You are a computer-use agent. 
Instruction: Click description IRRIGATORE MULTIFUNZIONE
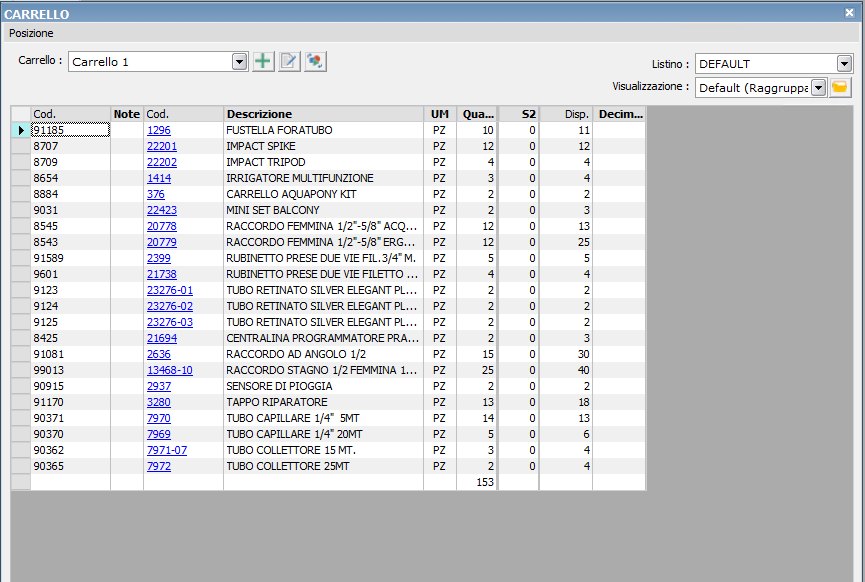[x=300, y=178]
